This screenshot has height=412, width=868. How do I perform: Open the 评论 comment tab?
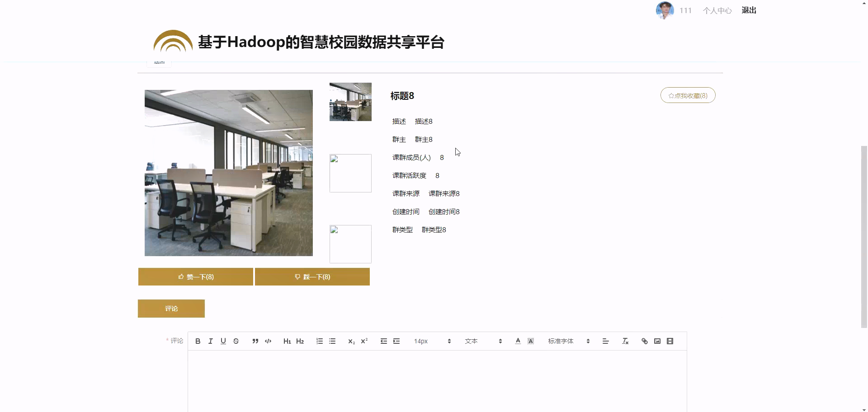pos(171,309)
